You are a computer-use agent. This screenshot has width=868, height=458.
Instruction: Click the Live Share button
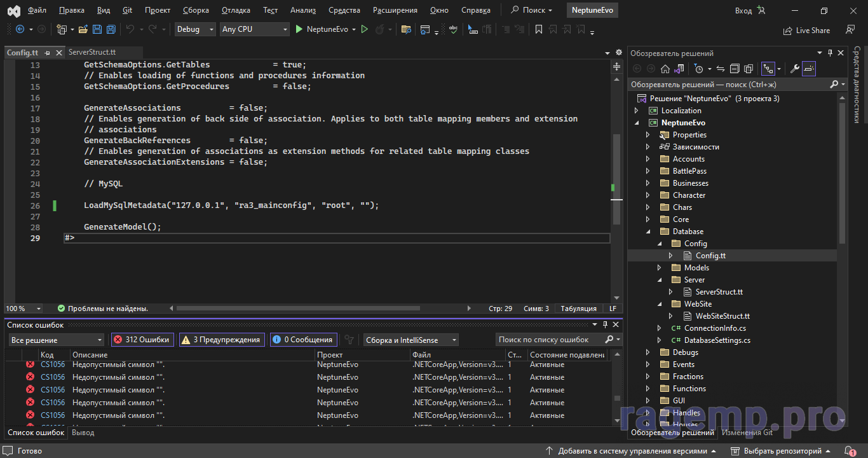pyautogui.click(x=807, y=30)
